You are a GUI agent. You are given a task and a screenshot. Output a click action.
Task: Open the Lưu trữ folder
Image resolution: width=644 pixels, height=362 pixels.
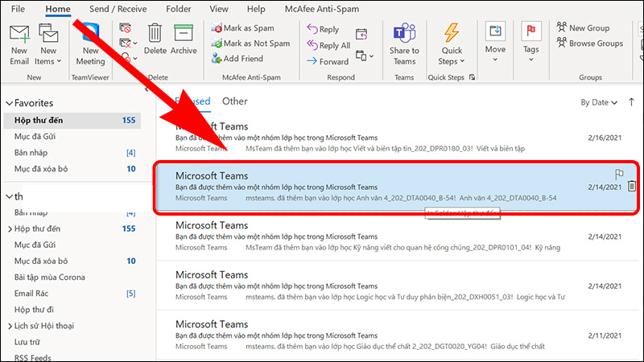pos(72,343)
